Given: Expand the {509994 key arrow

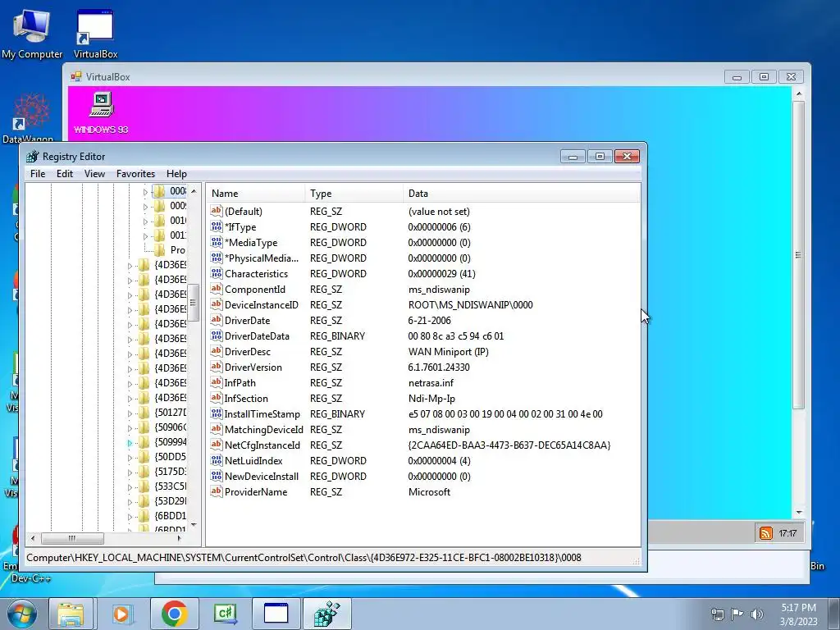Looking at the screenshot, I should pyautogui.click(x=130, y=442).
